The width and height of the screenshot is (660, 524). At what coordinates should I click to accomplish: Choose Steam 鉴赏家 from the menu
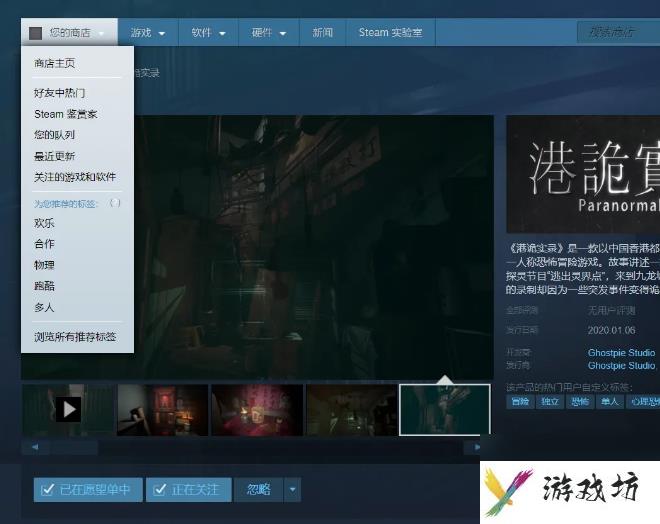pyautogui.click(x=66, y=114)
